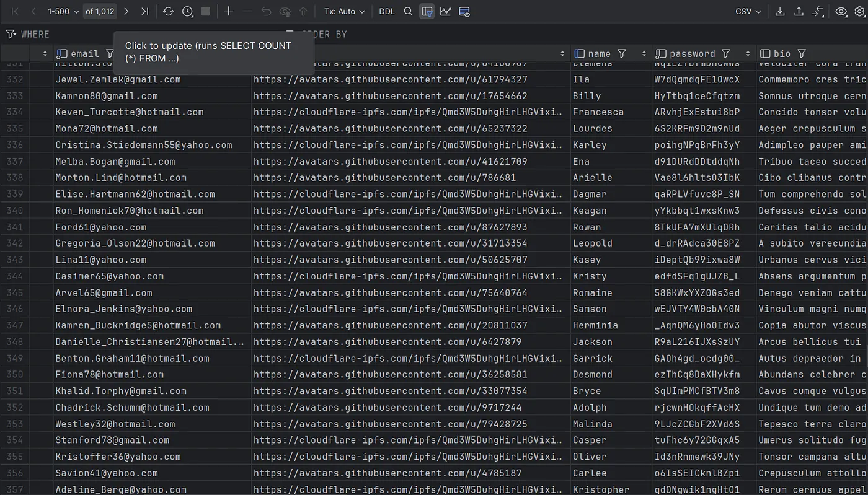Select the name cell 'Francesca'
Screen dimensions: 868x495
[x=611, y=112]
